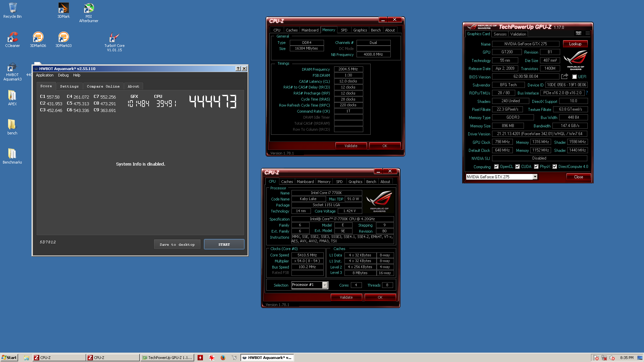Image resolution: width=644 pixels, height=362 pixels.
Task: Open the Recycle Bin desktop icon
Action: pyautogui.click(x=12, y=10)
